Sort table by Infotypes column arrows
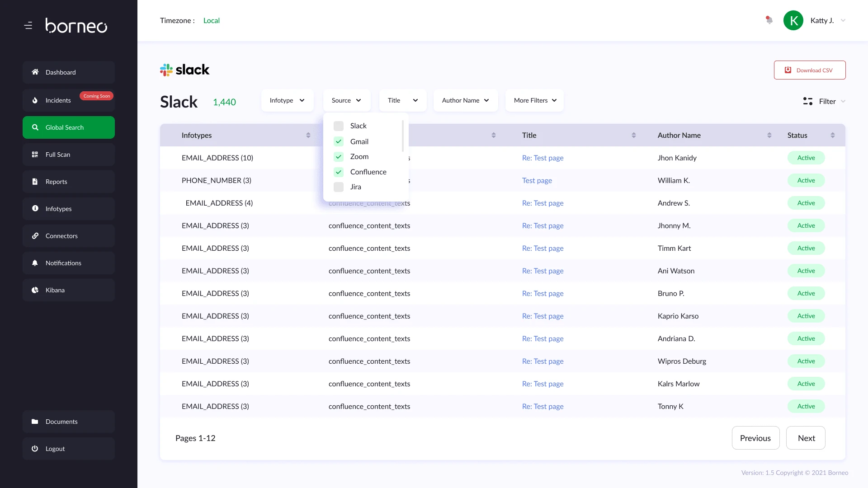Screen dimensions: 868x488 (308, 135)
